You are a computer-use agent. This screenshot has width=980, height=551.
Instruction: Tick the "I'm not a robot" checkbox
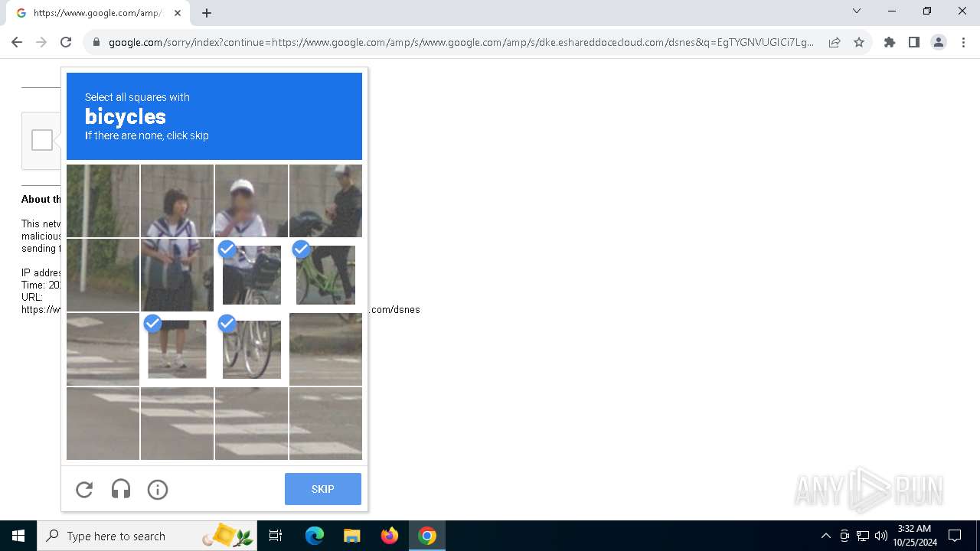coord(42,140)
